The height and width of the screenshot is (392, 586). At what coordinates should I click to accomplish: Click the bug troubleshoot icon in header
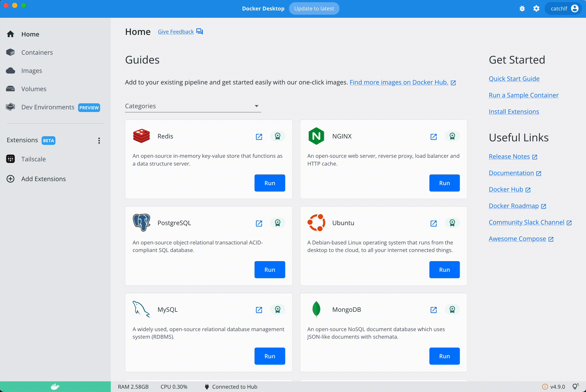(522, 8)
